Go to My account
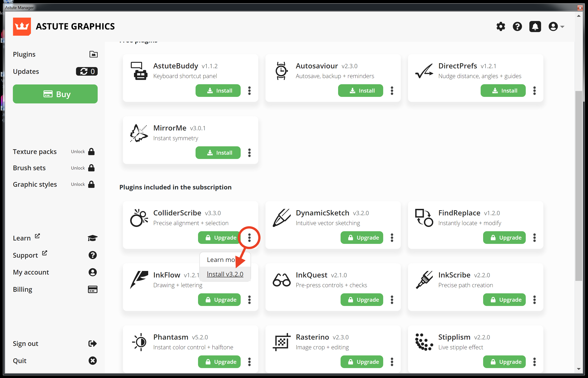Viewport: 588px width, 378px height. [55, 272]
